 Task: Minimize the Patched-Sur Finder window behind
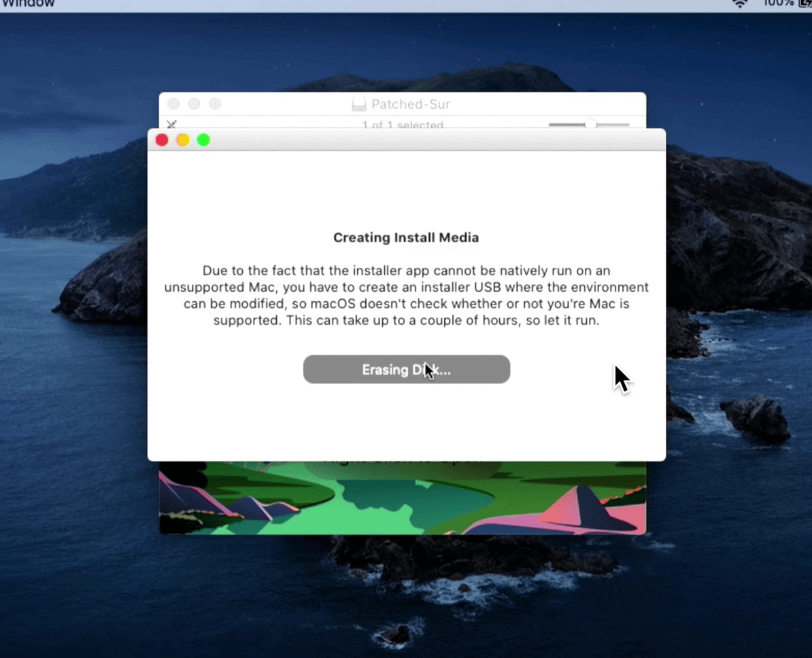(x=194, y=104)
